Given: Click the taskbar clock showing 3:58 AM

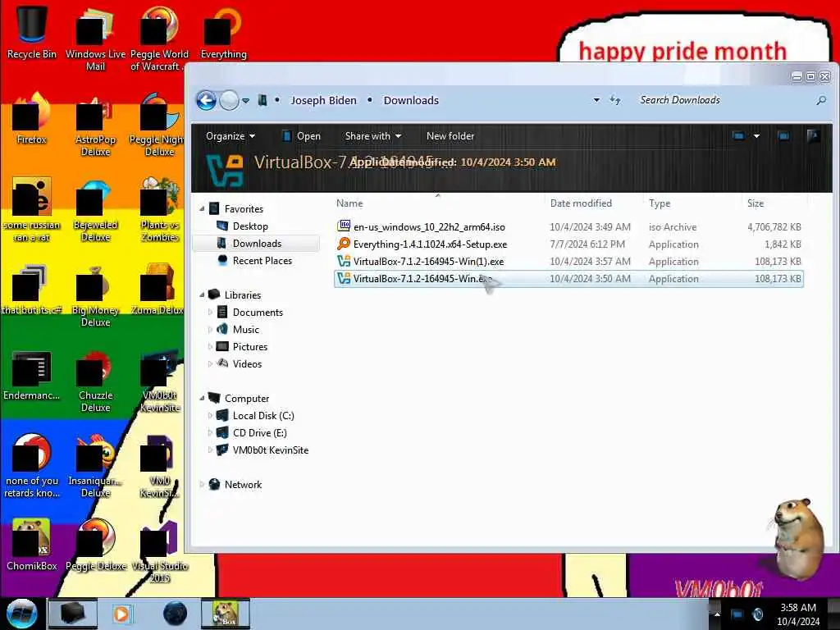Looking at the screenshot, I should (798, 614).
